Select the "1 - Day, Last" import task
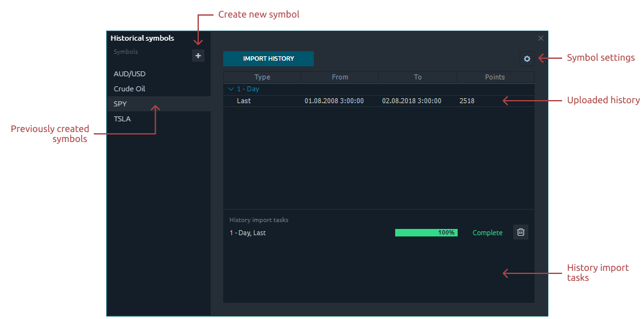Viewport: 644px width, 319px height. pyautogui.click(x=248, y=233)
